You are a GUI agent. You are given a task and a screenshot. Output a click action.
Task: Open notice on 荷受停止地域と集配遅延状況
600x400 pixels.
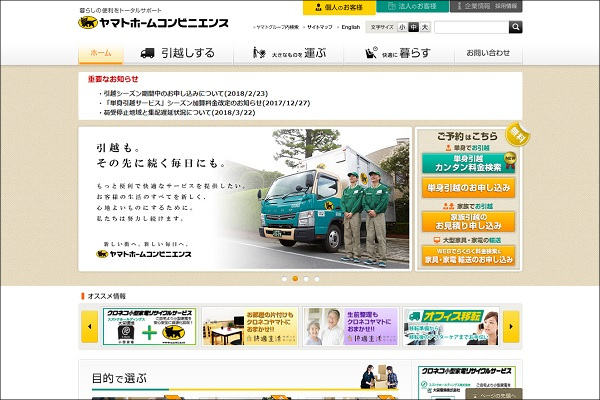coord(179,113)
